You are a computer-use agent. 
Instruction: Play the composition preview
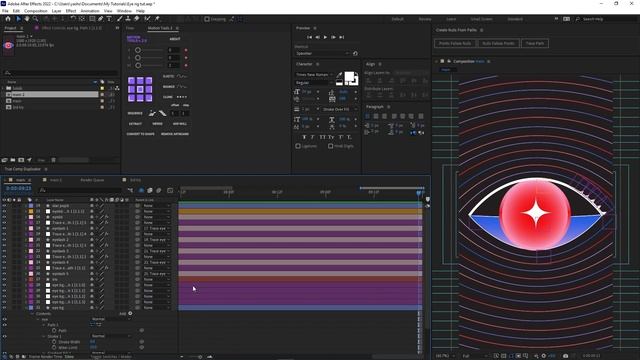coord(325,37)
